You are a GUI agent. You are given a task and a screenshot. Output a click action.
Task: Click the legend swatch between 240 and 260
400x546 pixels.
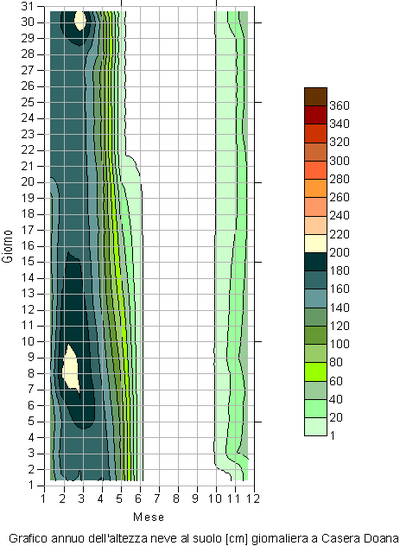[x=315, y=206]
